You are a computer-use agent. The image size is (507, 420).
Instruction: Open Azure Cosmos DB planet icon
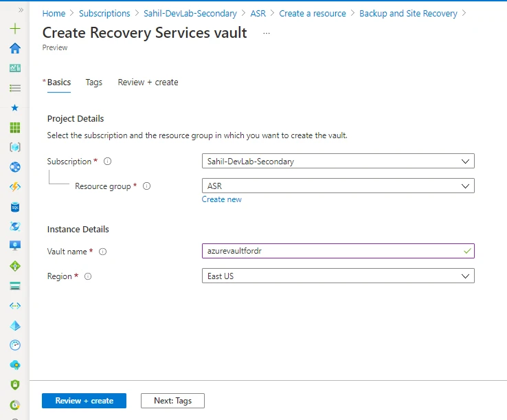pos(15,226)
